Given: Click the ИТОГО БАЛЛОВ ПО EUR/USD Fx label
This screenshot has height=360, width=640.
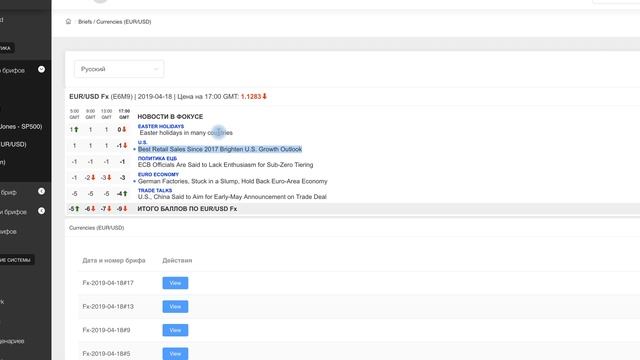Looking at the screenshot, I should 187,209.
